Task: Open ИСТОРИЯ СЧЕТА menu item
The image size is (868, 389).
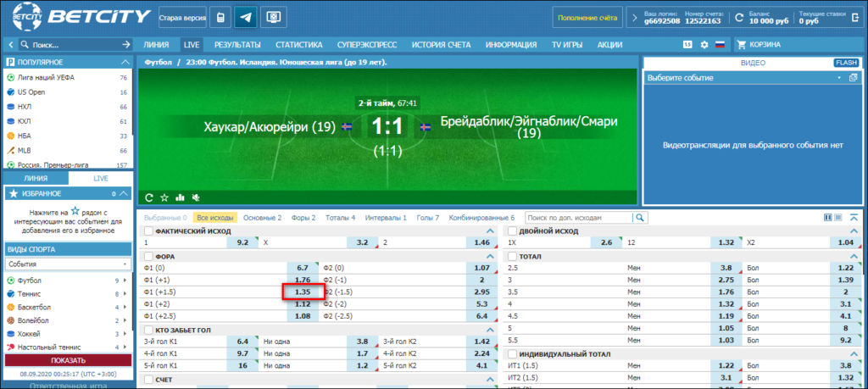Action: coord(441,45)
